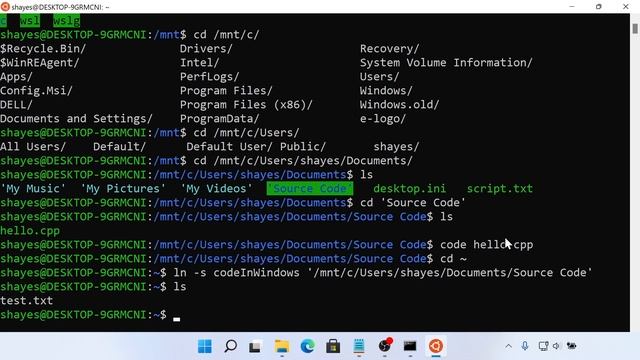
Task: Click 'desktop.ini' file name
Action: 409,189
